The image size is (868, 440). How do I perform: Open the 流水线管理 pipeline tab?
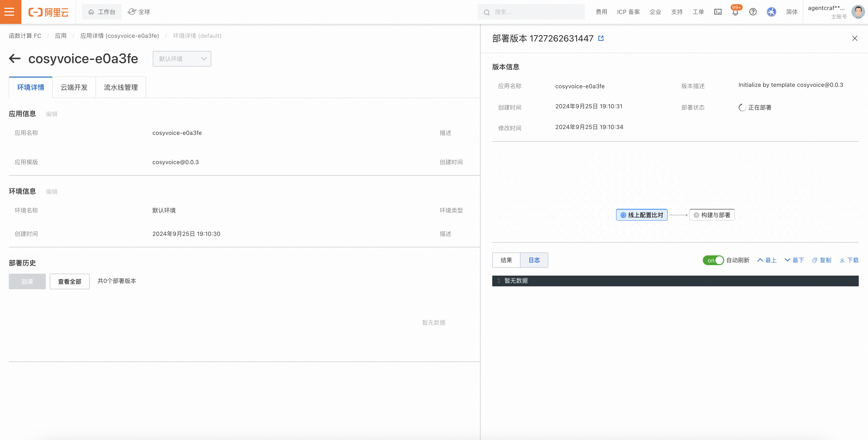pos(120,87)
